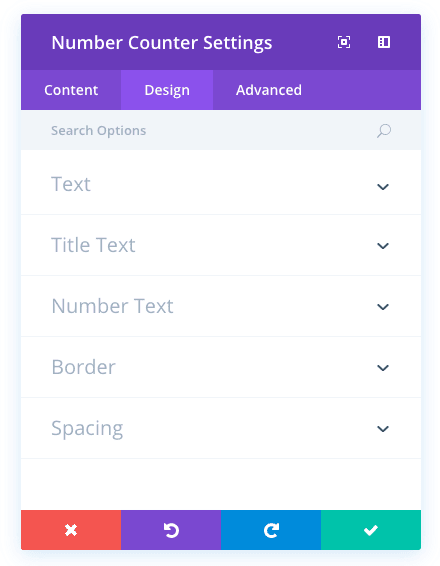Screen dimensions: 440x566
Task: Save changes with the green checkmark
Action: pos(371,530)
